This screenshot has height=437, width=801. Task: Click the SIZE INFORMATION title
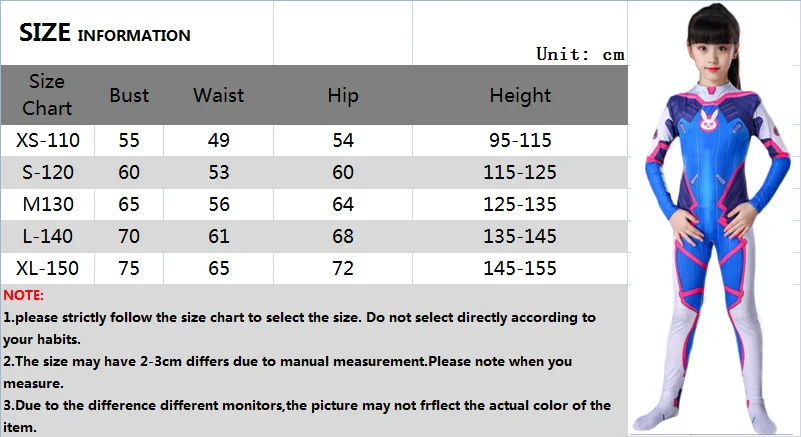(x=105, y=34)
